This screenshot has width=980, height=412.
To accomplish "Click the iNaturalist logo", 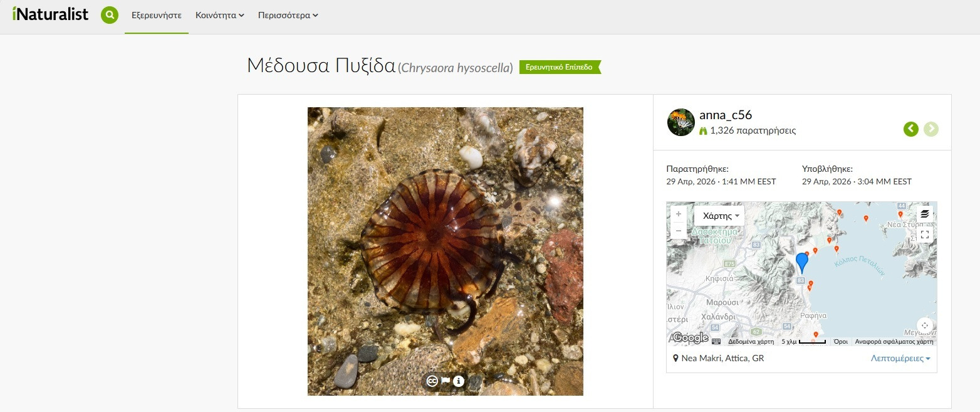I will click(51, 14).
